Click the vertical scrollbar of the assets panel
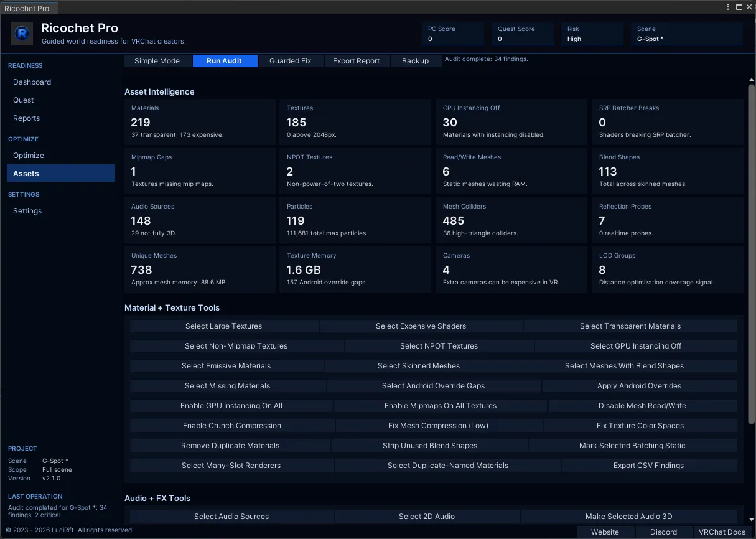Viewport: 756px width, 539px height. (751, 256)
